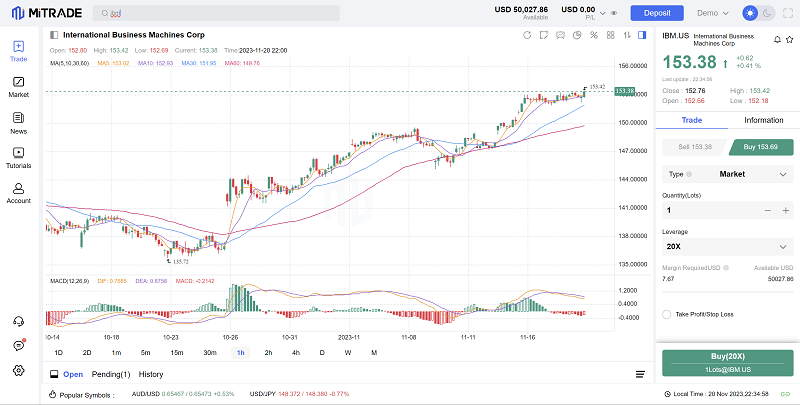The image size is (800, 405).
Task: Expand the order Type Market dropdown
Action: click(x=727, y=174)
